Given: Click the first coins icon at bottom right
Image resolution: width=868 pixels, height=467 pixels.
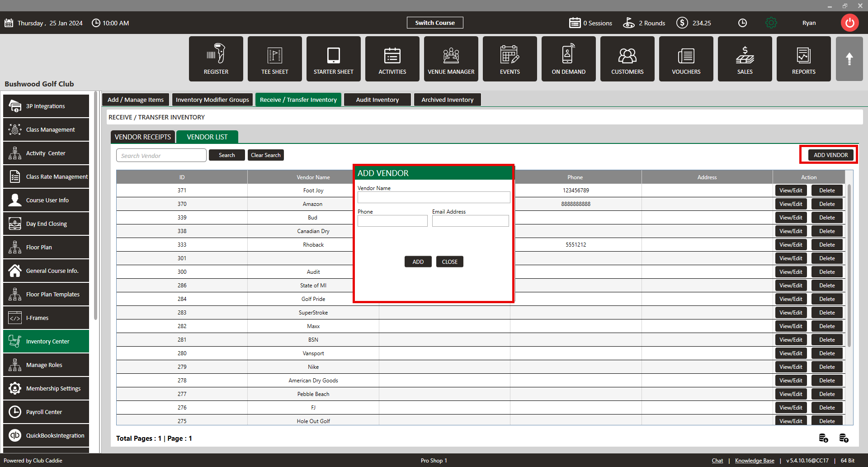Looking at the screenshot, I should [x=823, y=438].
